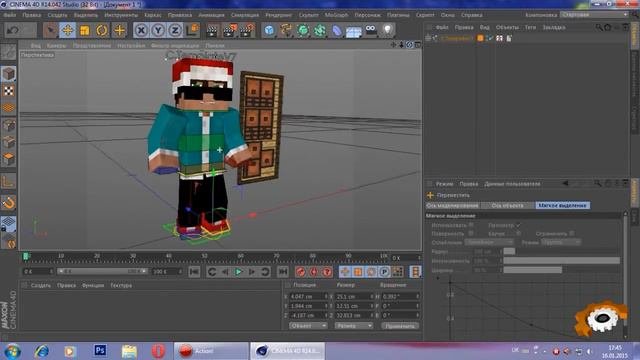The image size is (640, 360).
Task: Add a cube primitive object
Action: 269,30
